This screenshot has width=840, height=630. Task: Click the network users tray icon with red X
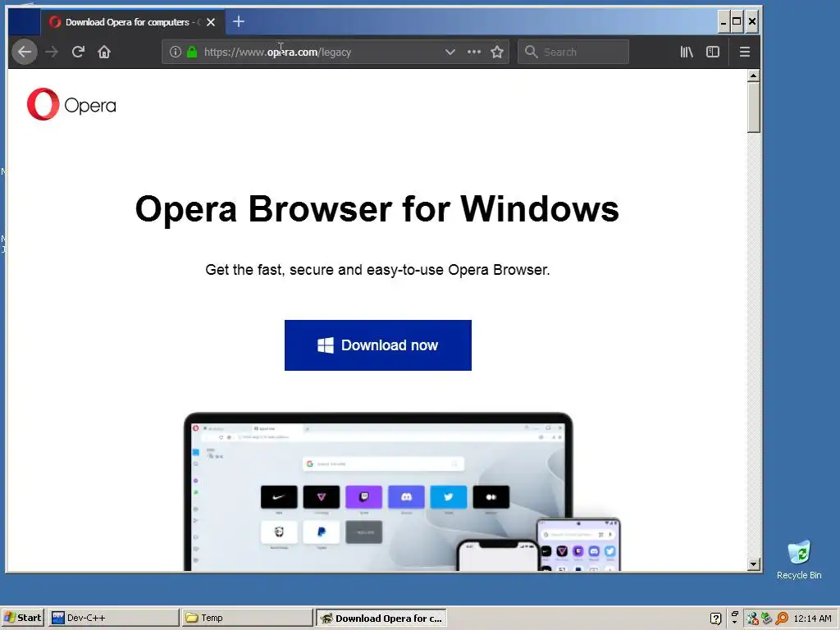(752, 619)
